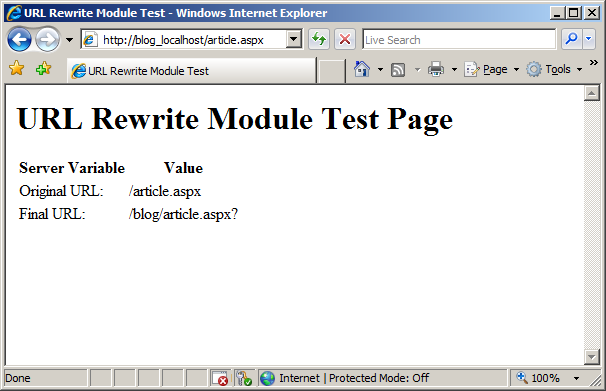This screenshot has height=391, width=606.
Task: Maximize the Internet Explorer window
Action: click(x=574, y=13)
